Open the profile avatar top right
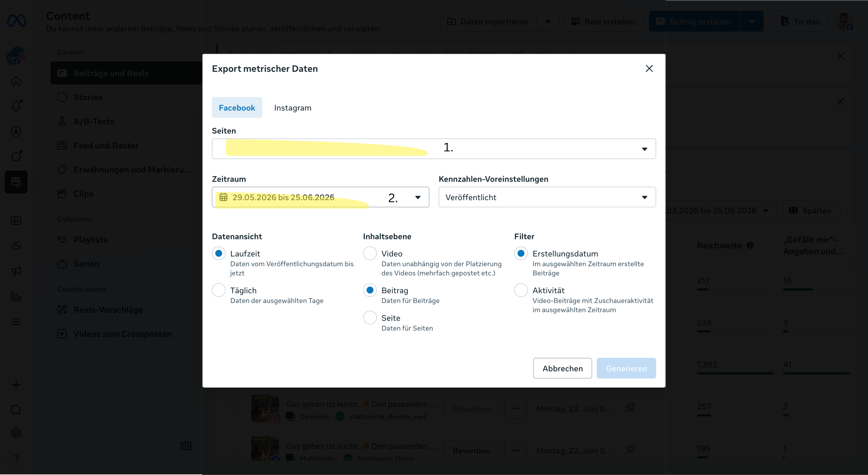The image size is (868, 475). coord(844,21)
